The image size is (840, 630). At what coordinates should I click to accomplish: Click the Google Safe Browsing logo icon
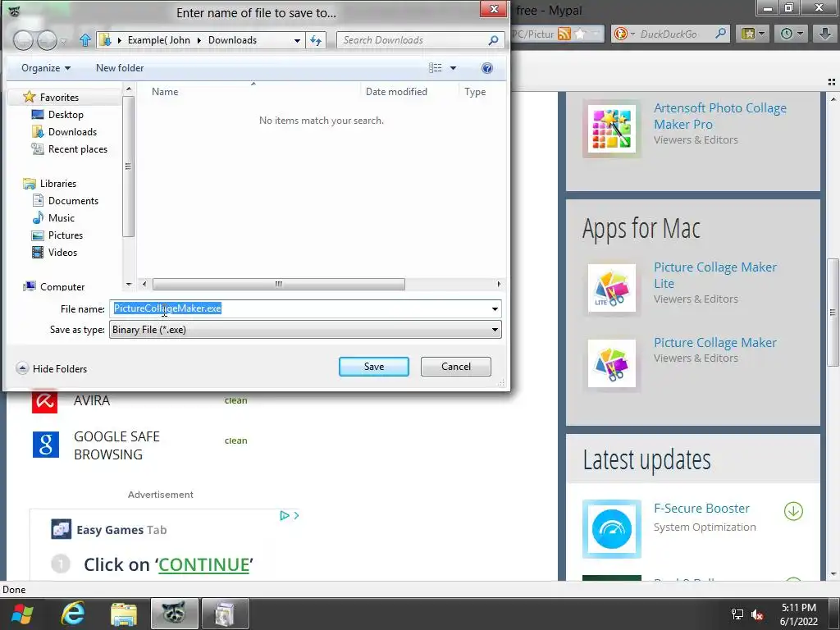46,445
